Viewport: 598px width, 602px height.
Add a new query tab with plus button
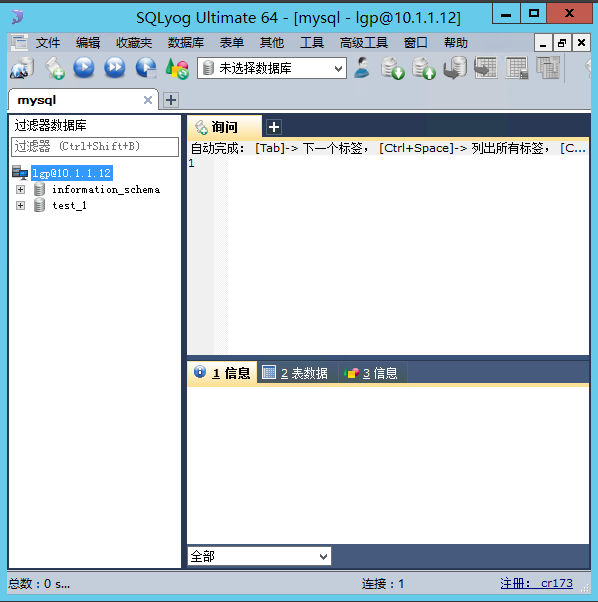274,127
